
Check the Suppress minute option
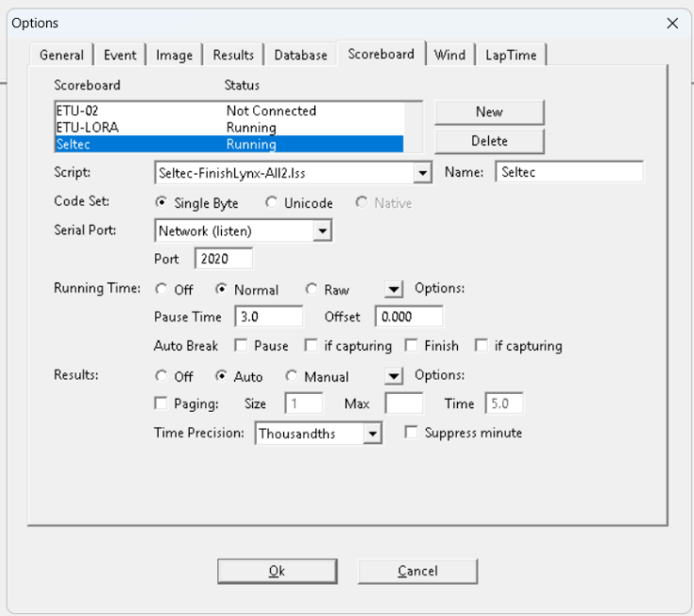[411, 433]
